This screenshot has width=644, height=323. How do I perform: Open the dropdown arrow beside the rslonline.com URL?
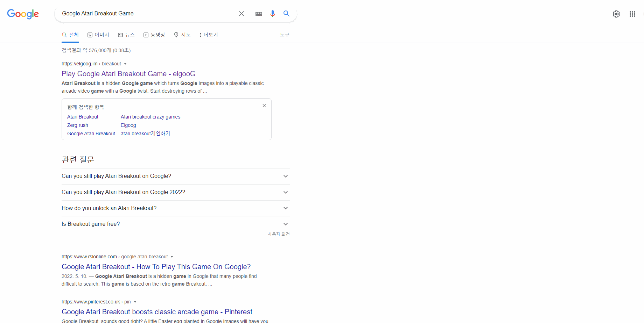tap(172, 257)
